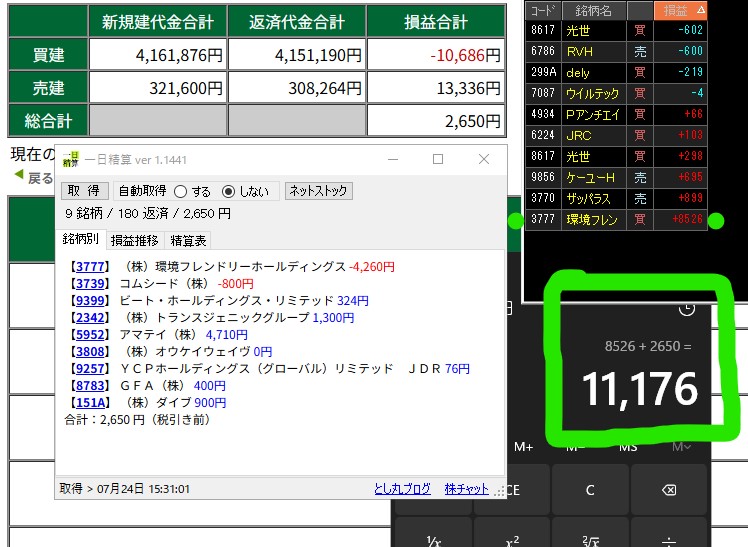Click the 合計：2,650 円（税引き前）summary line
The image size is (748, 547).
pyautogui.click(x=137, y=420)
